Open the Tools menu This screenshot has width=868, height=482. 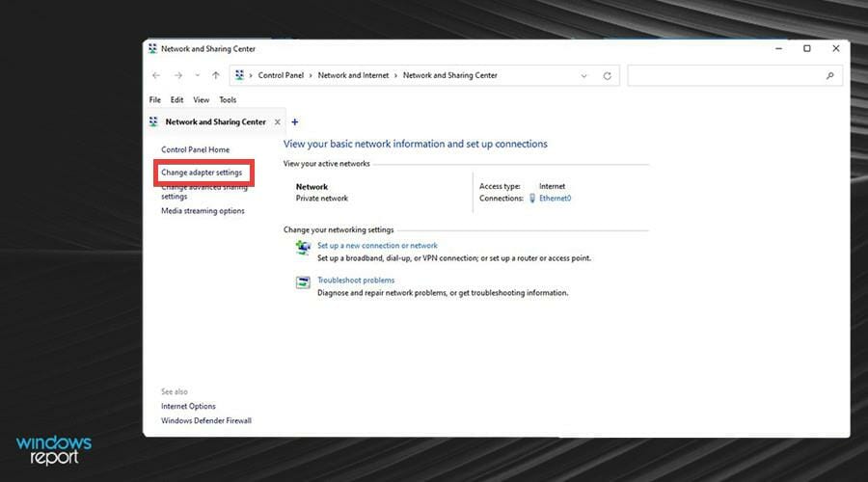click(x=228, y=99)
